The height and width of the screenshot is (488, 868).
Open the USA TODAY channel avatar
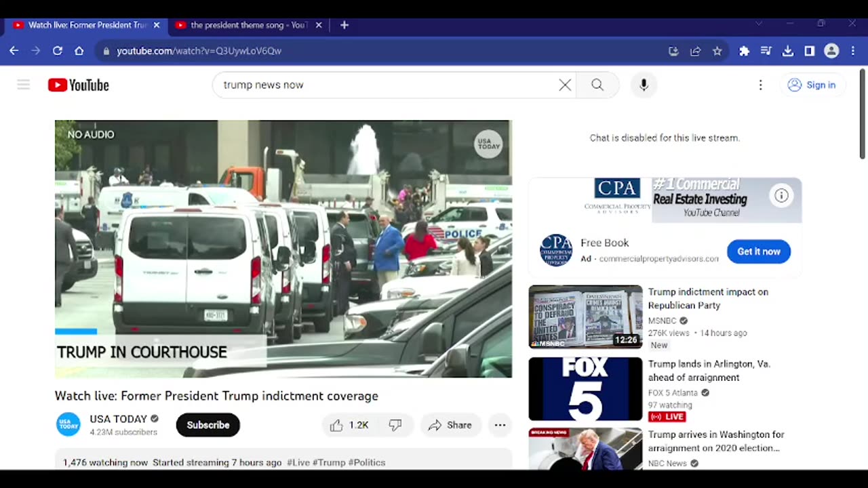pyautogui.click(x=68, y=425)
